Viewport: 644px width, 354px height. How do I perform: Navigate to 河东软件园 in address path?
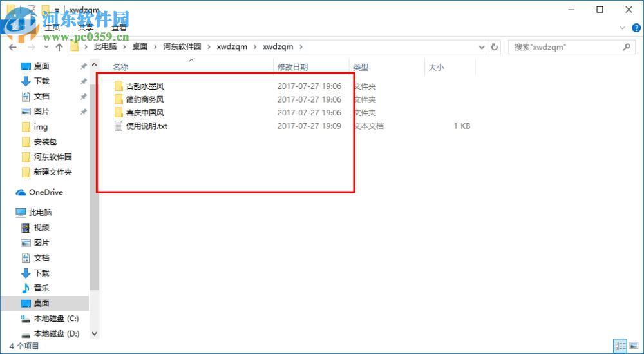point(182,47)
